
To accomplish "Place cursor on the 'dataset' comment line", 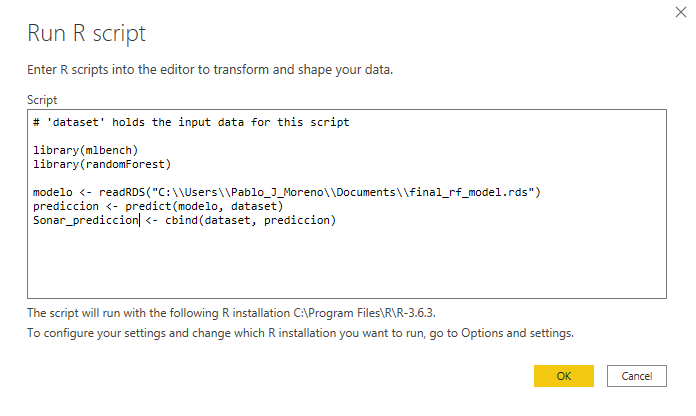I will pyautogui.click(x=190, y=122).
